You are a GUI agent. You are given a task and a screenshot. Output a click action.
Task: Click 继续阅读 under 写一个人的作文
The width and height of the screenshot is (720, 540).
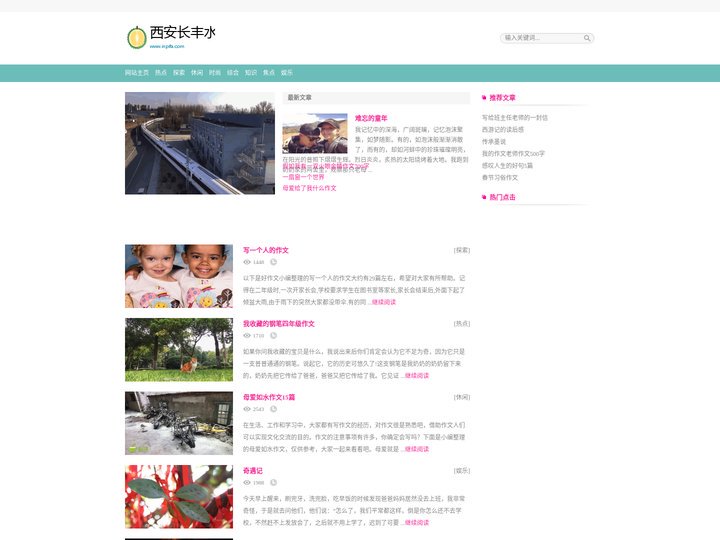[x=384, y=302]
